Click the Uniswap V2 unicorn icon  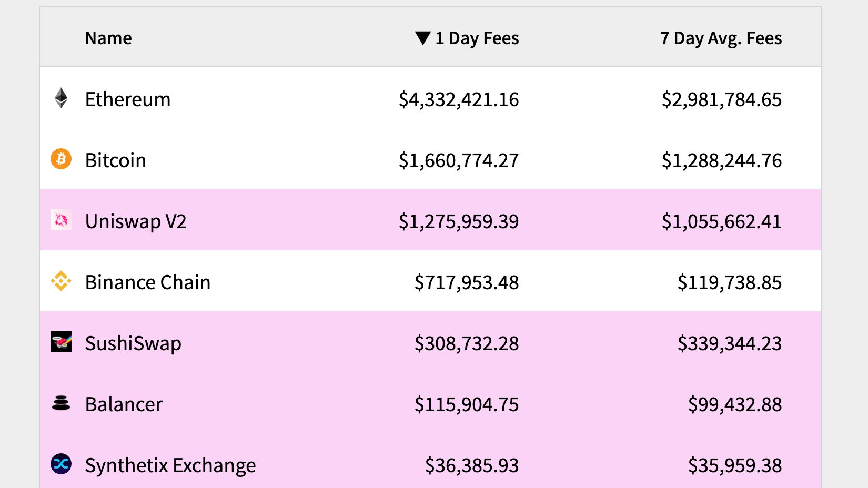pos(61,220)
